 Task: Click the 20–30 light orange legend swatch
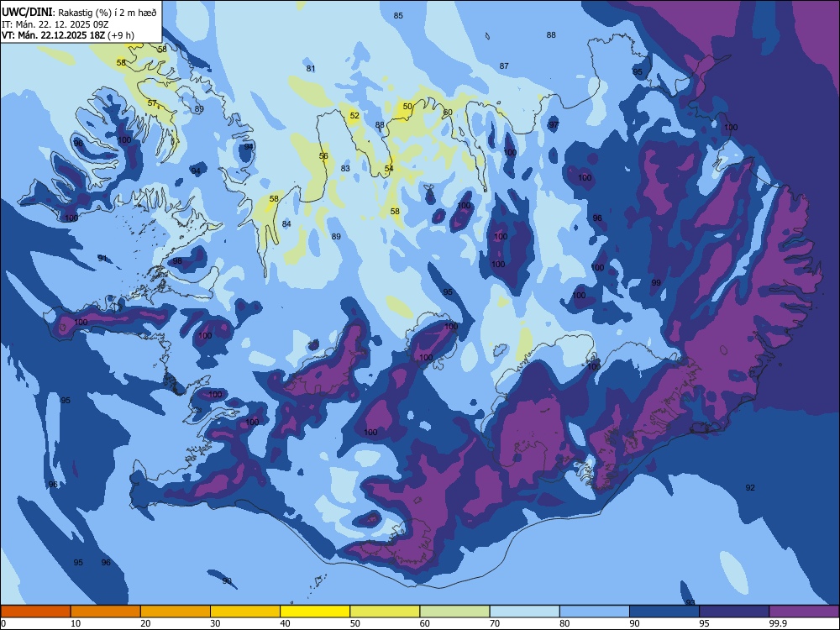176,612
